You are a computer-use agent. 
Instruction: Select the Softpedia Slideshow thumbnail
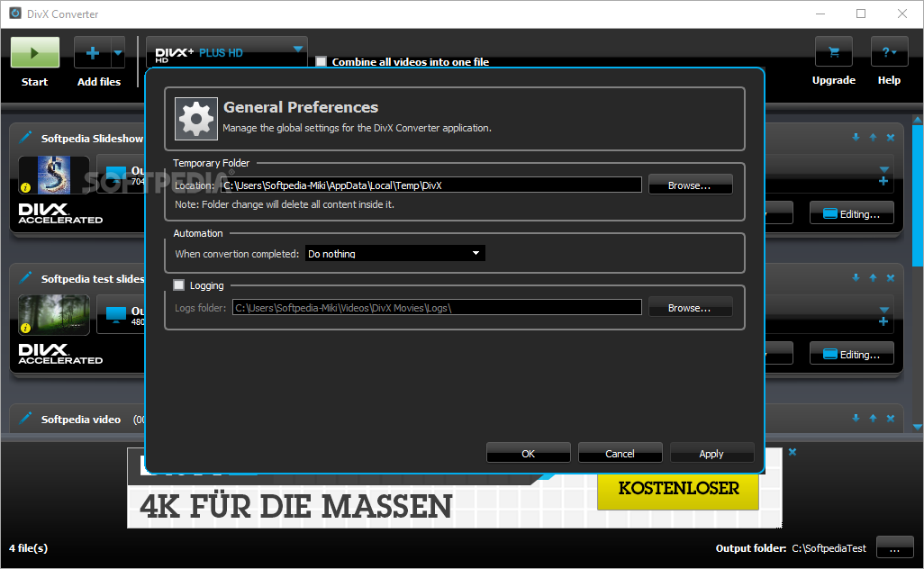click(54, 175)
